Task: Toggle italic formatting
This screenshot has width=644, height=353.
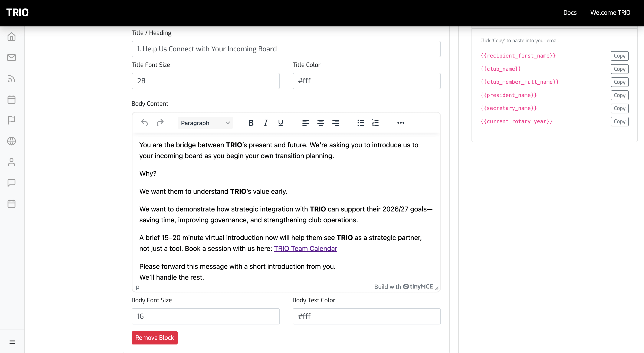Action: point(266,123)
